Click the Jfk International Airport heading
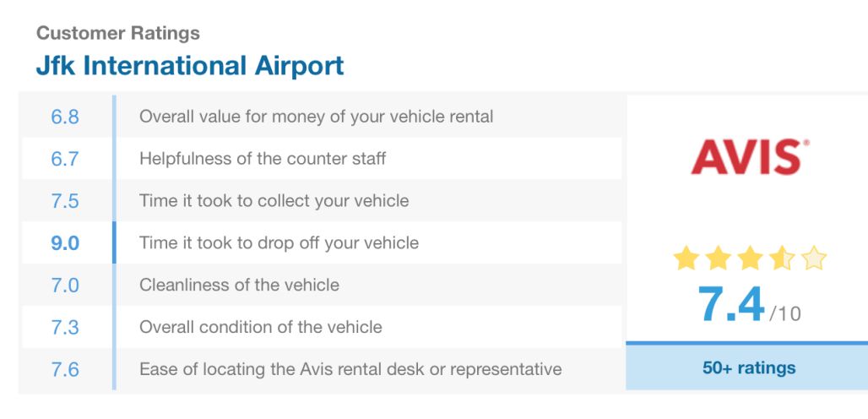 click(190, 65)
